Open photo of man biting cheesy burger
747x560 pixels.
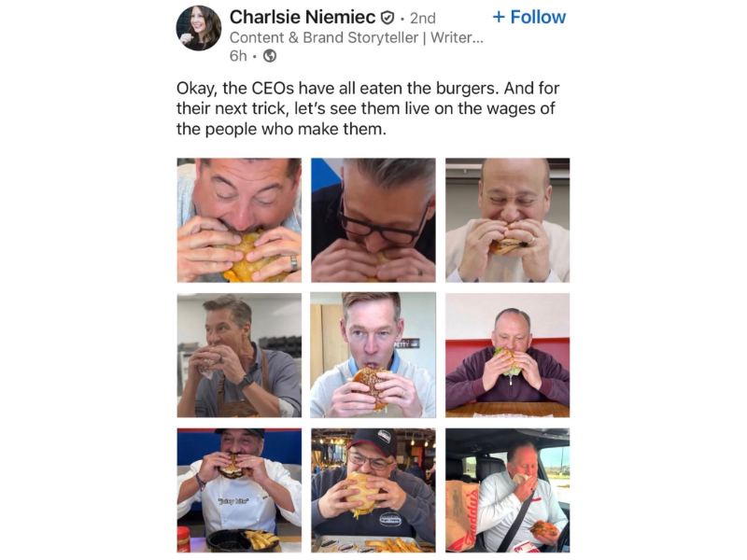click(x=239, y=220)
